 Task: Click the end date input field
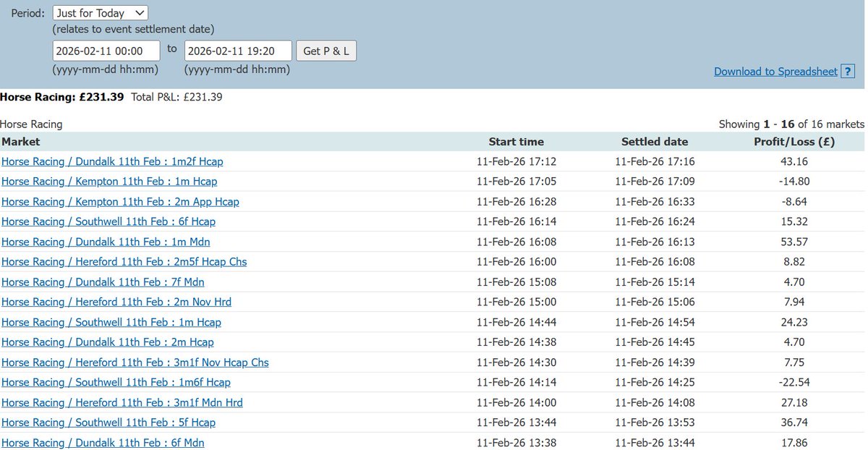tap(238, 51)
